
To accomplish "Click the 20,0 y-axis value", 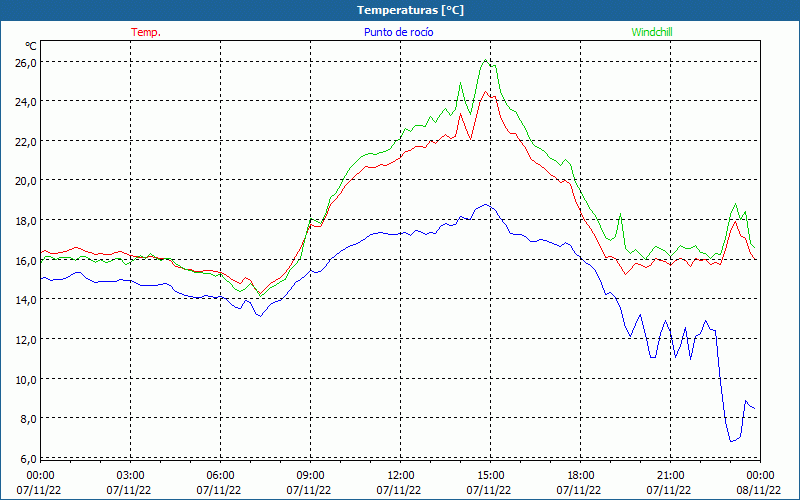I will 26,181.
